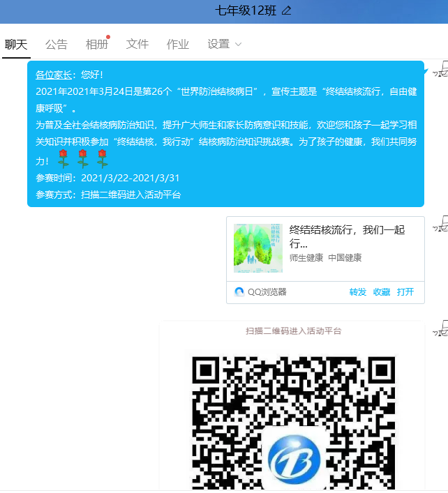Expand the 设置 dropdown menu
This screenshot has width=448, height=493.
pyautogui.click(x=224, y=45)
